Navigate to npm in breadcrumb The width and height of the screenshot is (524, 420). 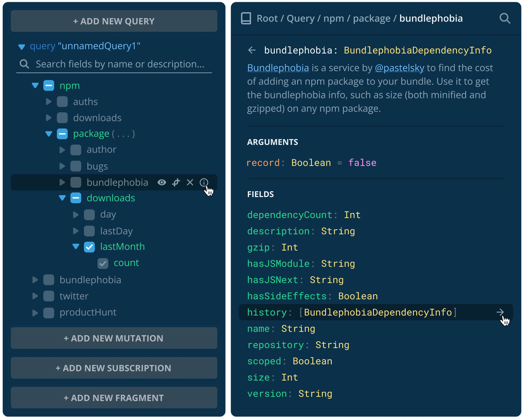[x=334, y=19]
